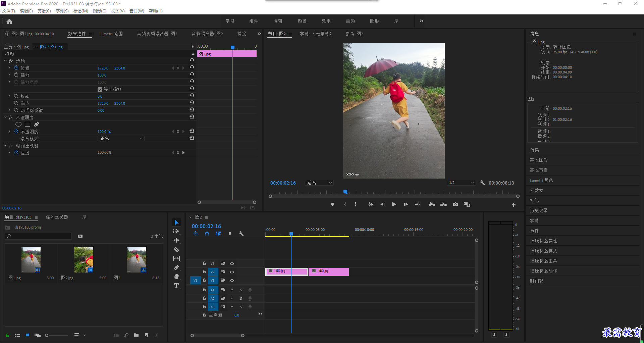644x343 pixels.
Task: Open the File menu
Action: [9, 11]
